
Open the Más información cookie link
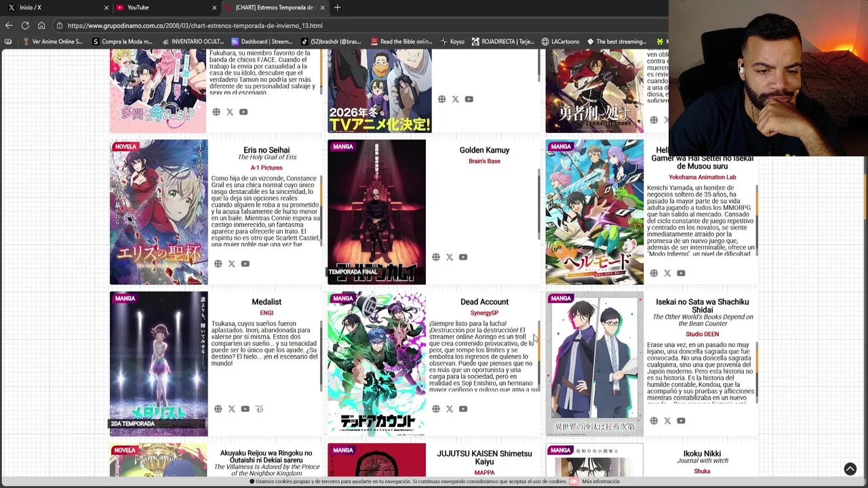(601, 481)
